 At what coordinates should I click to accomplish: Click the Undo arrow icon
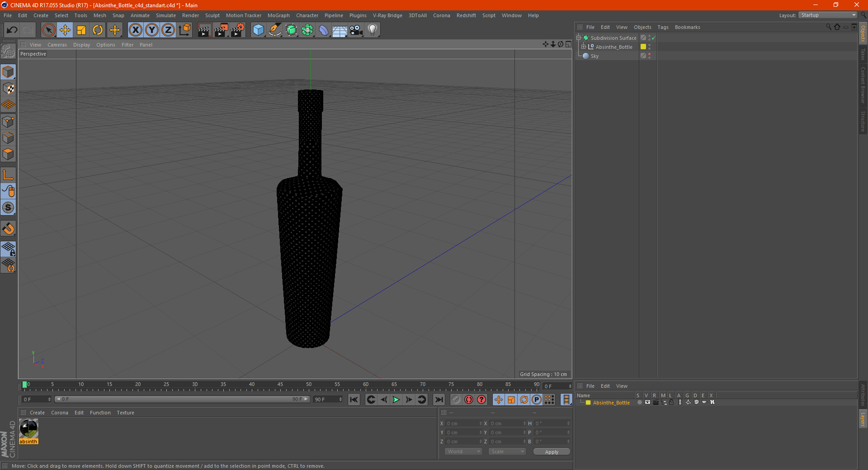click(12, 30)
